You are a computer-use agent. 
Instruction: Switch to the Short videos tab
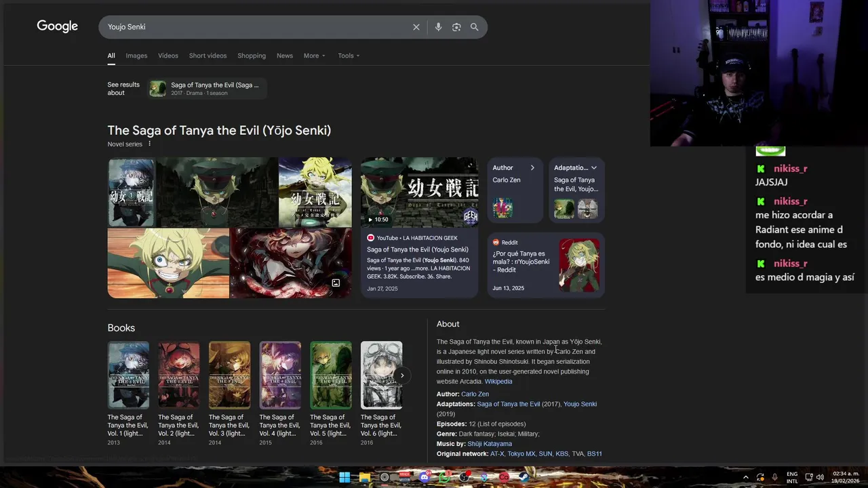coord(208,56)
